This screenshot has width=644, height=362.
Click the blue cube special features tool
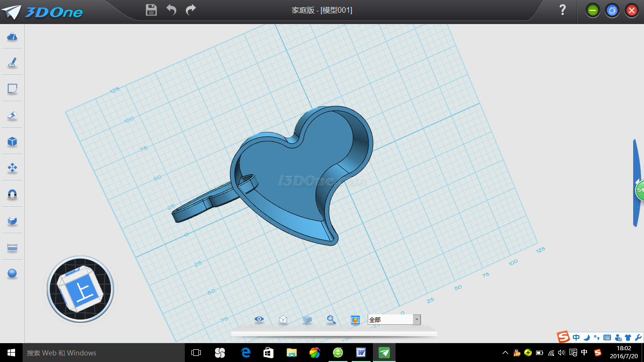[12, 141]
